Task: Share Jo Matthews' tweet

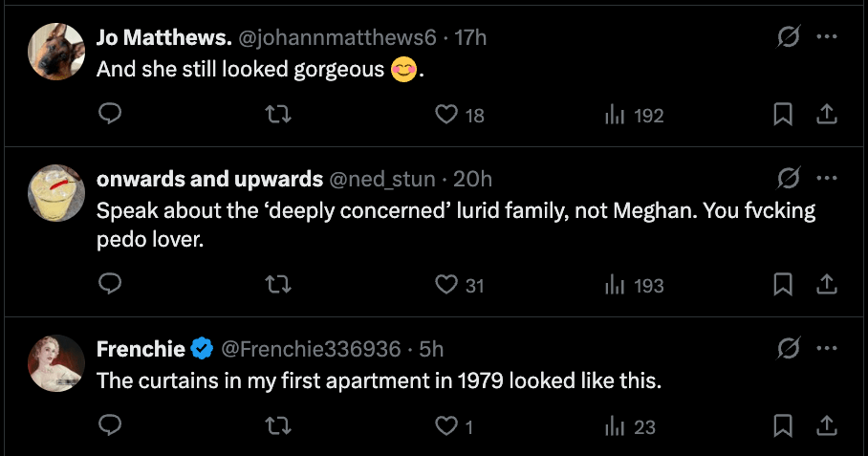Action: click(x=828, y=115)
